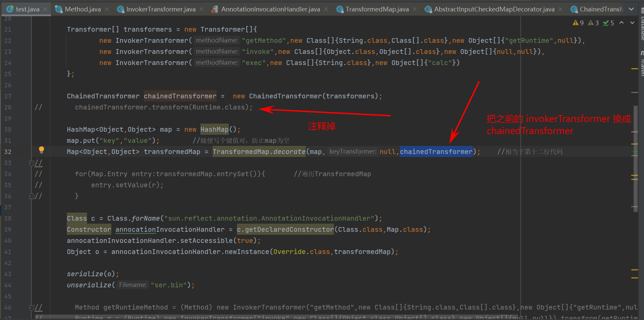
Task: Close the TransformedMap.java tab
Action: pyautogui.click(x=415, y=9)
